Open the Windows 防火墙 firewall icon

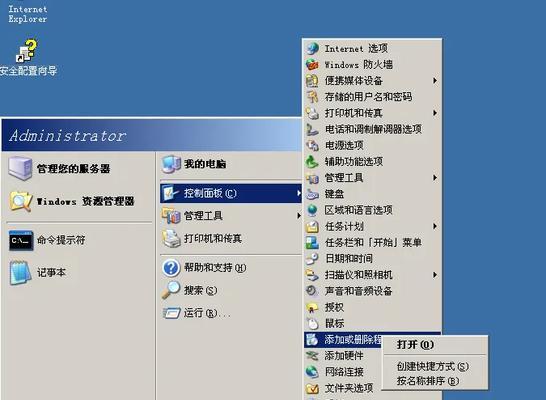312,64
